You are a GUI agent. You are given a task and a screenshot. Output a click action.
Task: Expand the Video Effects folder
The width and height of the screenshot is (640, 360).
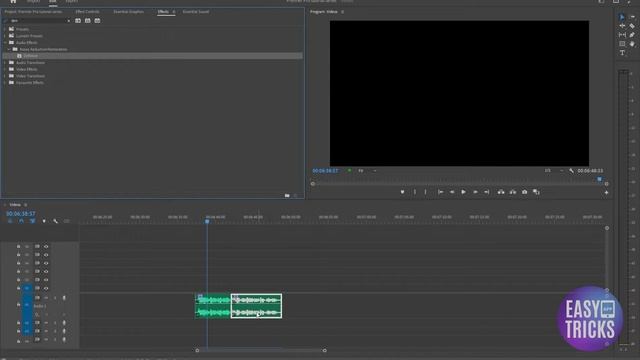pyautogui.click(x=4, y=69)
